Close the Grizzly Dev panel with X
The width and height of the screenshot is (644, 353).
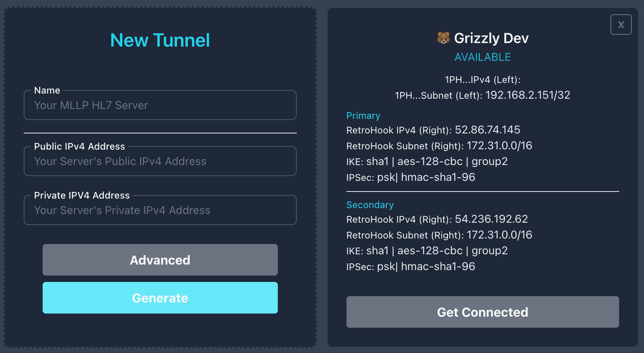(x=621, y=24)
